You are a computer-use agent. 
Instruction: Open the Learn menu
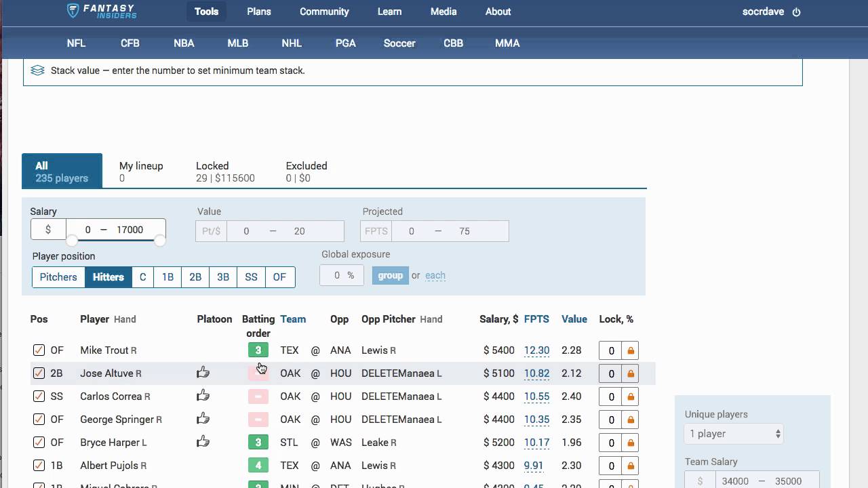[389, 12]
